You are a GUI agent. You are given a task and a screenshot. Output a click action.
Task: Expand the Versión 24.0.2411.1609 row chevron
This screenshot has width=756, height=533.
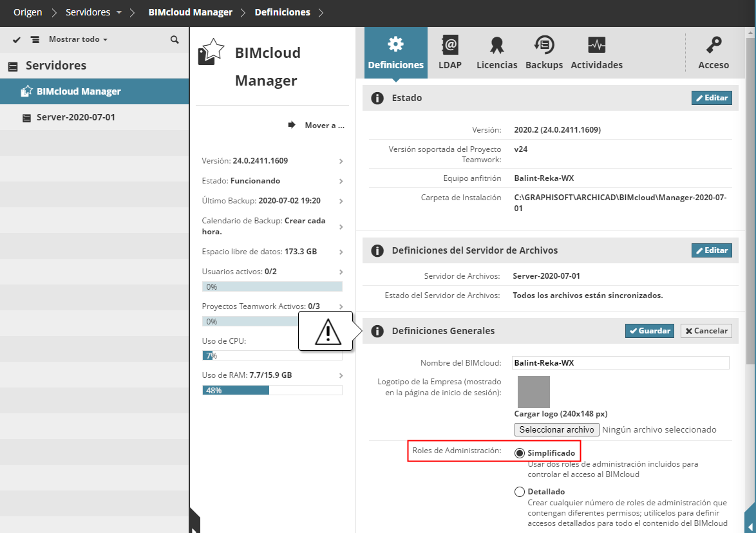tap(341, 161)
